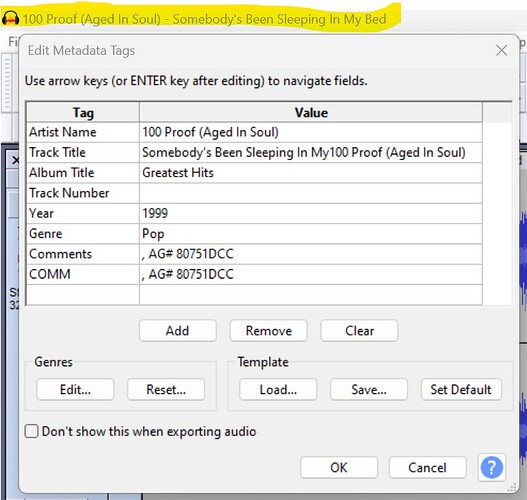
Task: Click Set Default template button
Action: click(x=461, y=389)
